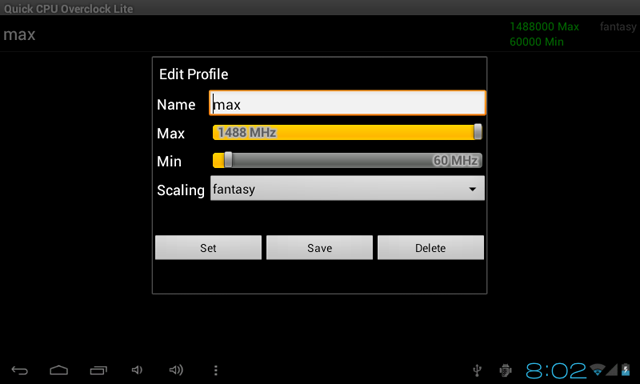This screenshot has height=384, width=640.
Task: Select the max profile row in background list
Action: [x=320, y=34]
